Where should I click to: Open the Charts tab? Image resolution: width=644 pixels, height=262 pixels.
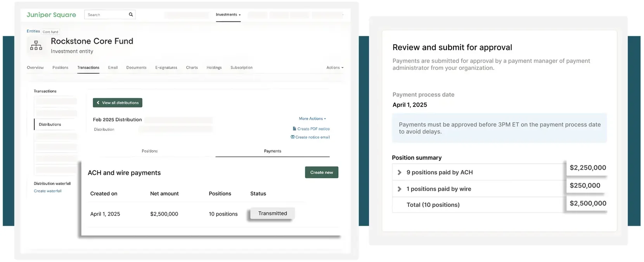point(192,67)
